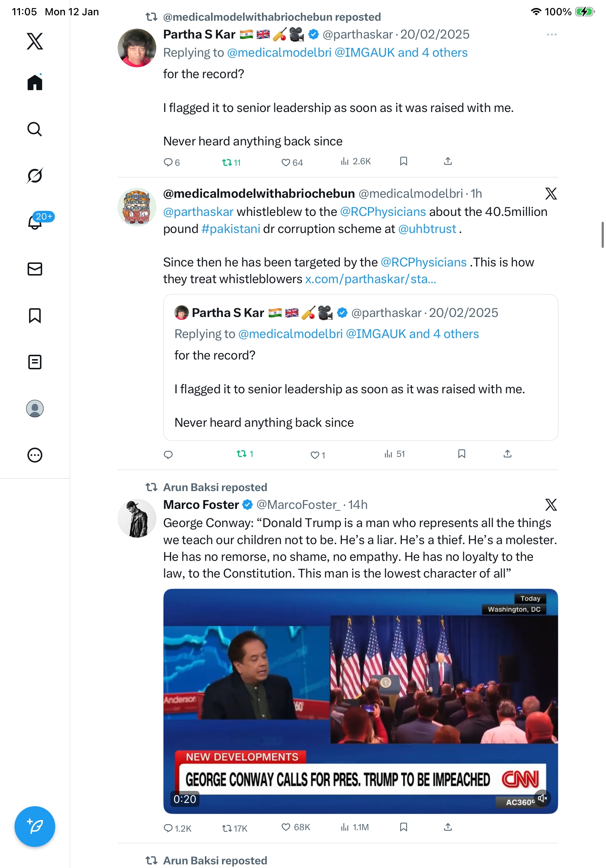
Task: Expand the More circle menu in the sidebar
Action: [x=35, y=455]
